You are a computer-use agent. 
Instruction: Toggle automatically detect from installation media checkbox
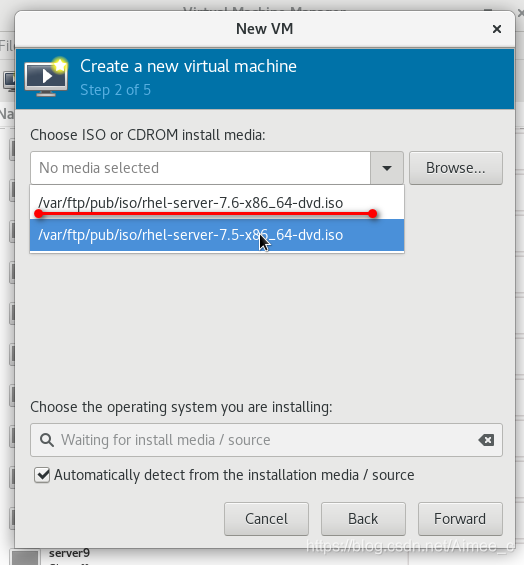coord(42,475)
